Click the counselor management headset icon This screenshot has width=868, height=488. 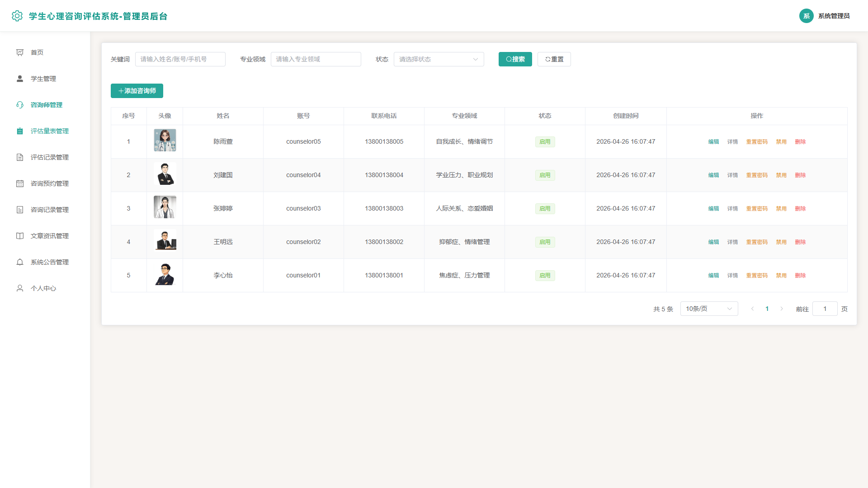click(20, 105)
